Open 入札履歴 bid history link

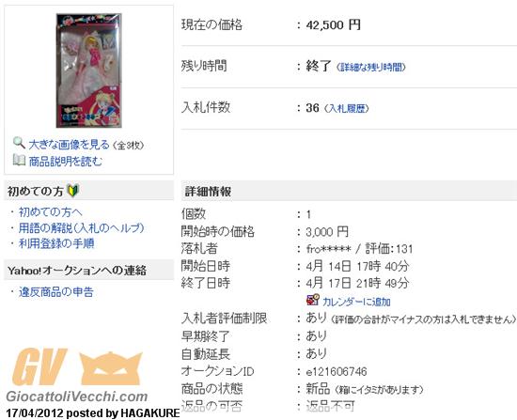pyautogui.click(x=346, y=108)
